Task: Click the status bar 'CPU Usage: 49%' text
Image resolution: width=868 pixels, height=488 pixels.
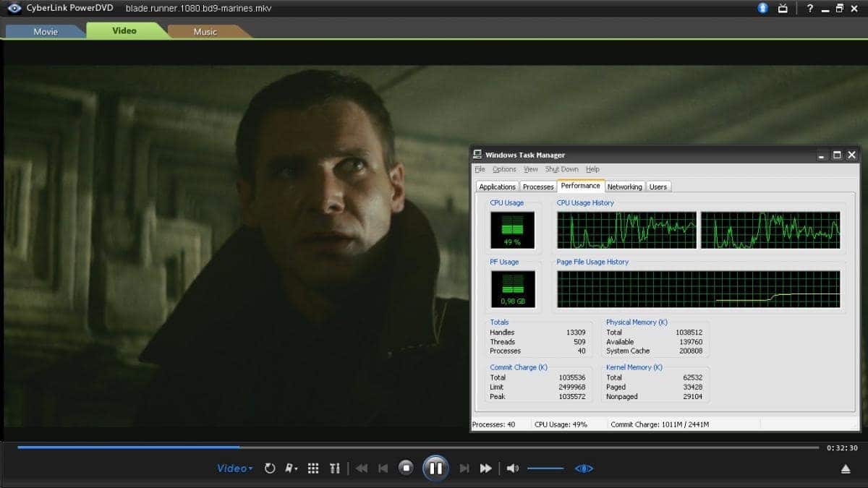Action: click(561, 424)
